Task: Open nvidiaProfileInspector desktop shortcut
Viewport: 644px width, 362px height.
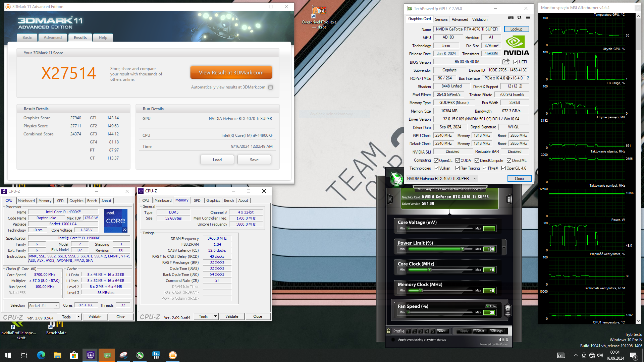Action: pos(18,331)
